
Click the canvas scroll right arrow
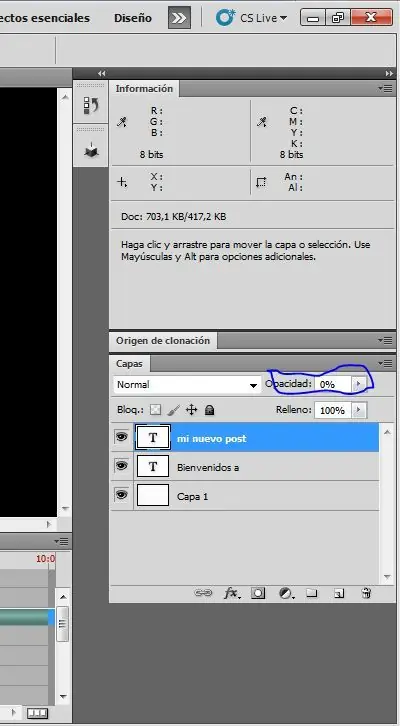coord(49,525)
